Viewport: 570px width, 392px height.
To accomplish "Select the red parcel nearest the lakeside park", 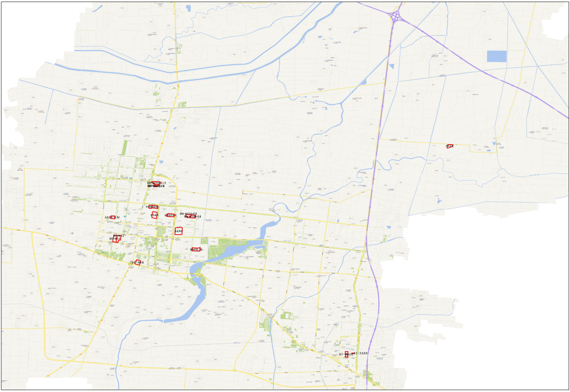I will [x=196, y=249].
